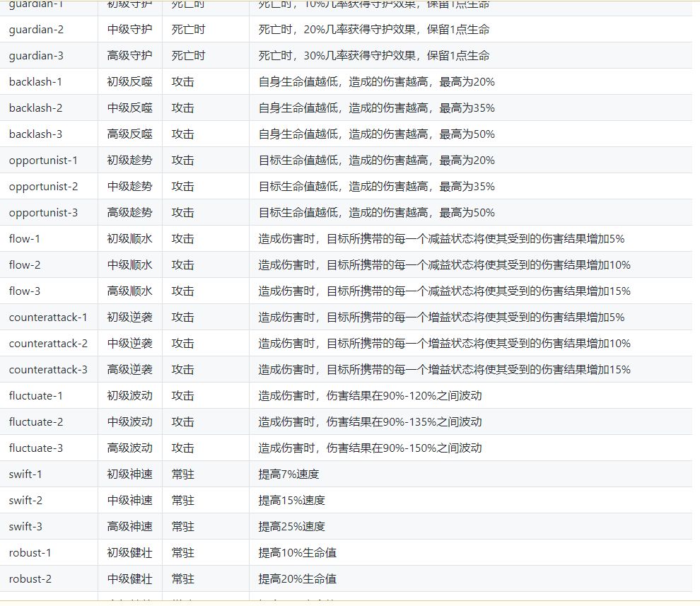700x606 pixels.
Task: Click the 高级守护 name cell
Action: 130,56
